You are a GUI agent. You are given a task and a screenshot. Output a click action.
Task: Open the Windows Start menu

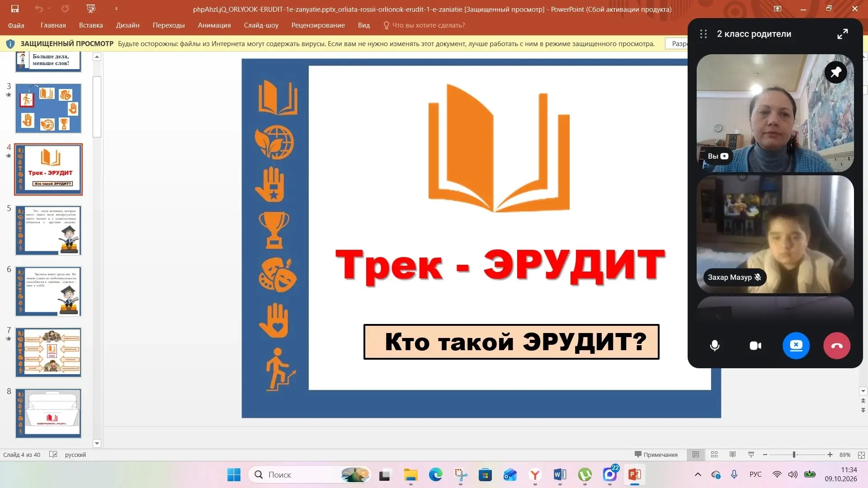pyautogui.click(x=234, y=475)
